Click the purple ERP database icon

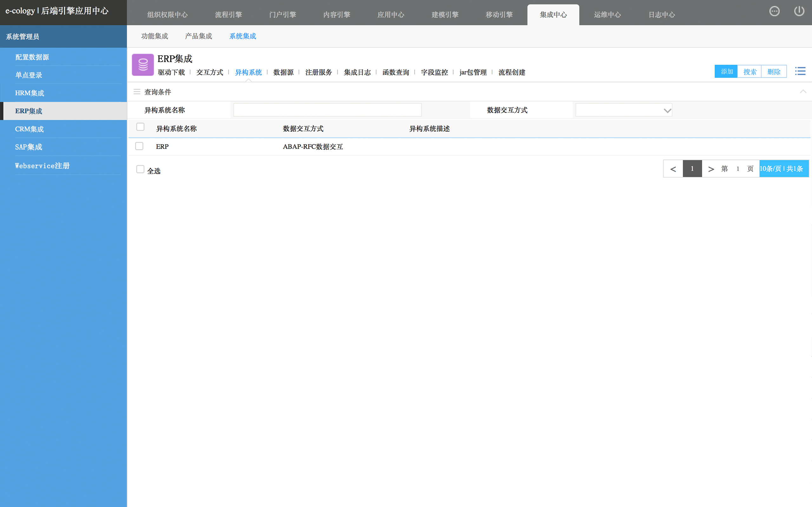[x=143, y=65]
